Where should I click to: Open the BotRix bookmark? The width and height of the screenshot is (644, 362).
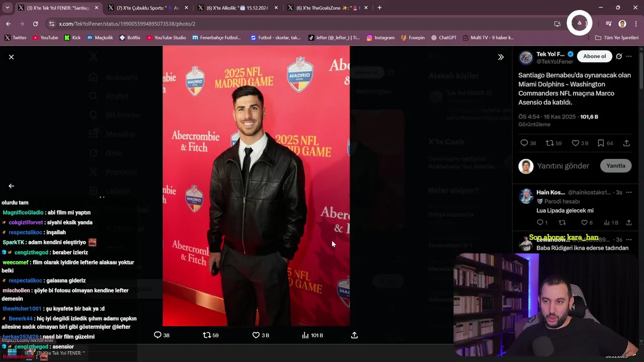pos(130,38)
